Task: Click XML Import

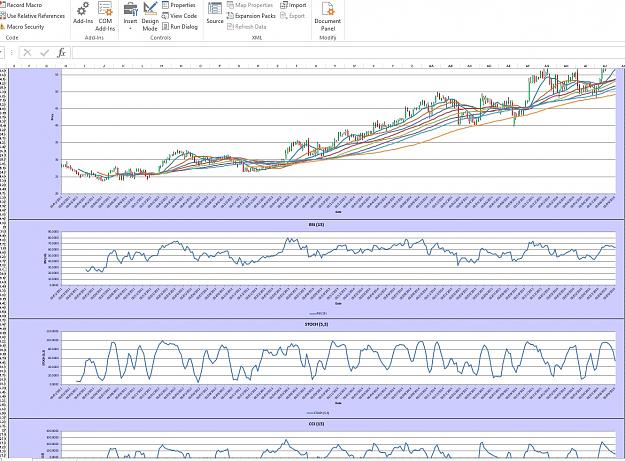Action: (293, 5)
